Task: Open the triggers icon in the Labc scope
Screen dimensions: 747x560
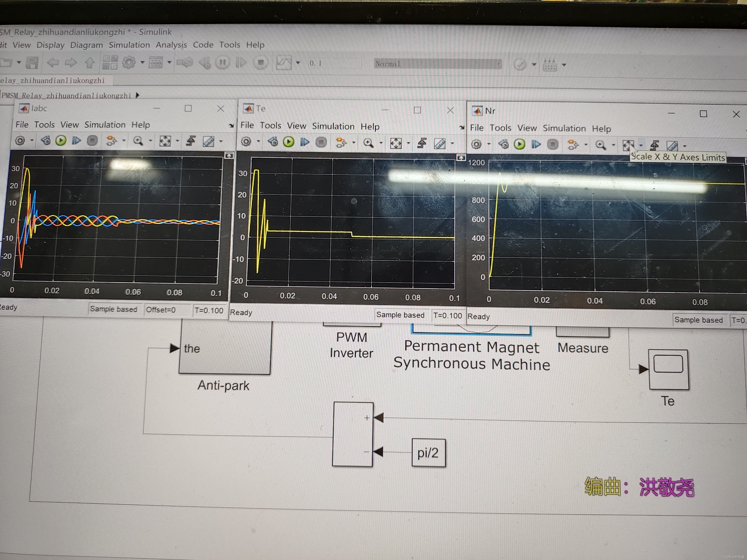Action: (191, 141)
